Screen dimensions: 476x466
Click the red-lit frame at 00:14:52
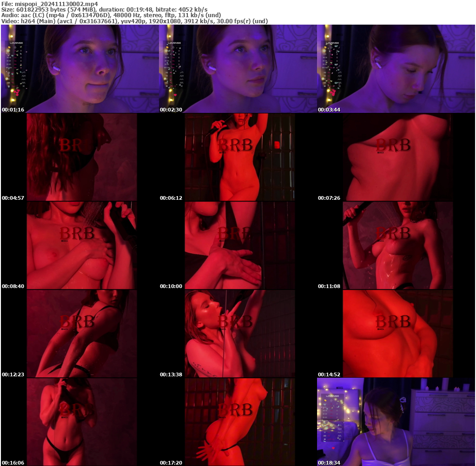click(x=396, y=332)
